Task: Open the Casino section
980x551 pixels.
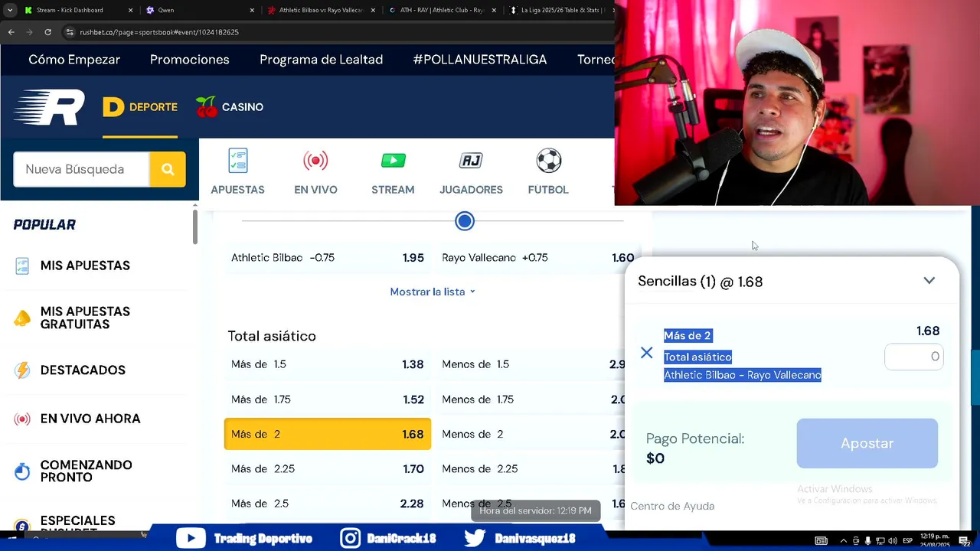Action: pos(230,107)
